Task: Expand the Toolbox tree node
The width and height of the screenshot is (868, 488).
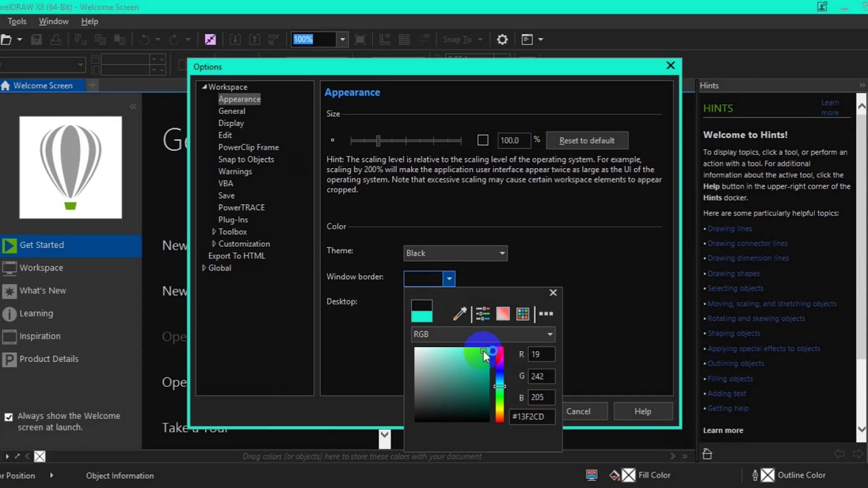Action: 214,232
